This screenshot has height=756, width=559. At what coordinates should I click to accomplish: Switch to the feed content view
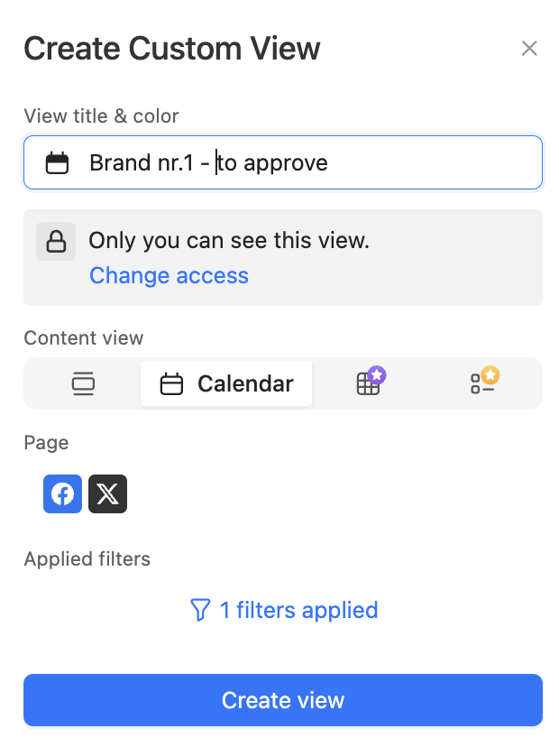click(x=83, y=383)
